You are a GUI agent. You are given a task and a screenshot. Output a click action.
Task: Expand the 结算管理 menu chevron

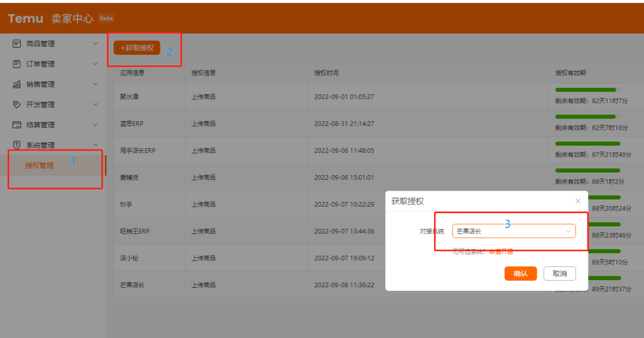pyautogui.click(x=95, y=125)
